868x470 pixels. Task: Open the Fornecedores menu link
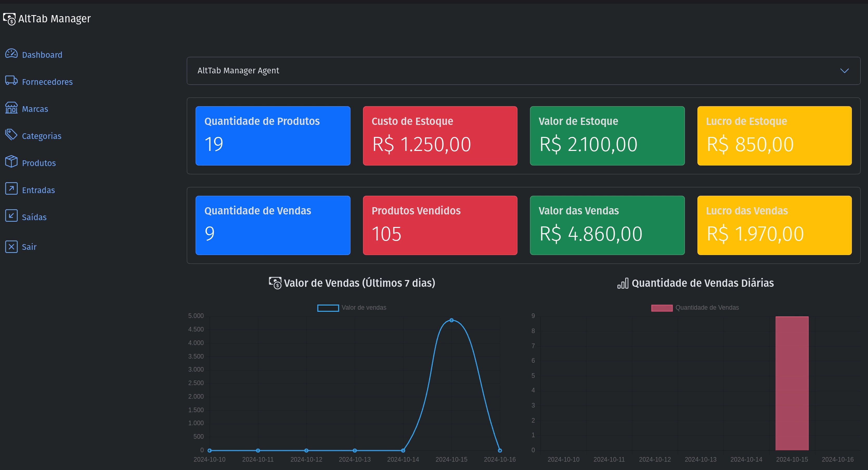pyautogui.click(x=47, y=82)
